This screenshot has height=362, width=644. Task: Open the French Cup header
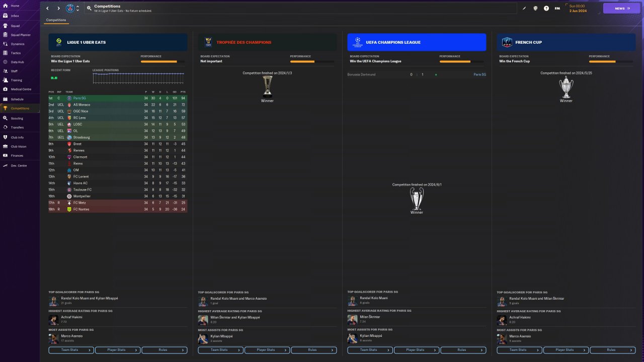[x=566, y=42]
